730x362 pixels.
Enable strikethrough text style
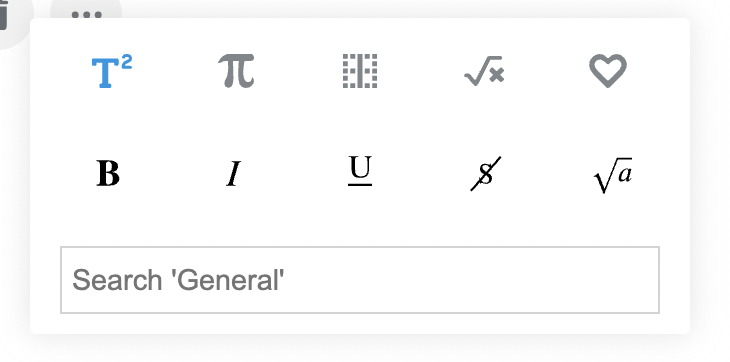coord(486,173)
